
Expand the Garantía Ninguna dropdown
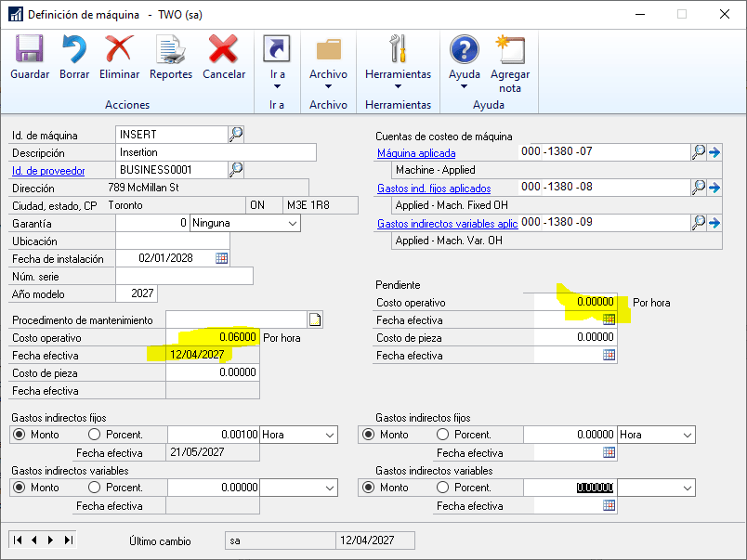pos(292,224)
